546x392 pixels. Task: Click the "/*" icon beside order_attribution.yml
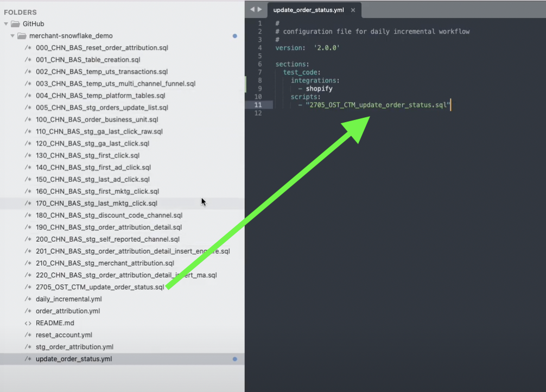[x=28, y=311]
